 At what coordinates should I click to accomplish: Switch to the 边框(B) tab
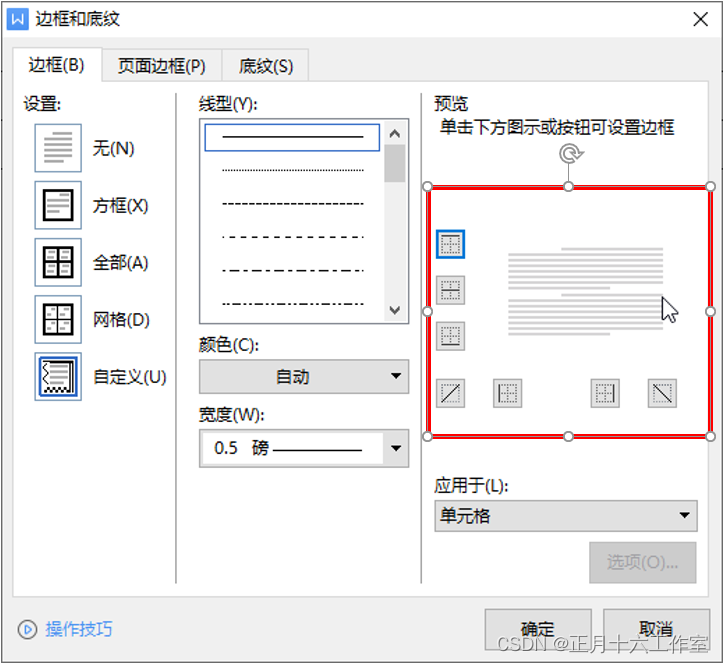click(56, 65)
